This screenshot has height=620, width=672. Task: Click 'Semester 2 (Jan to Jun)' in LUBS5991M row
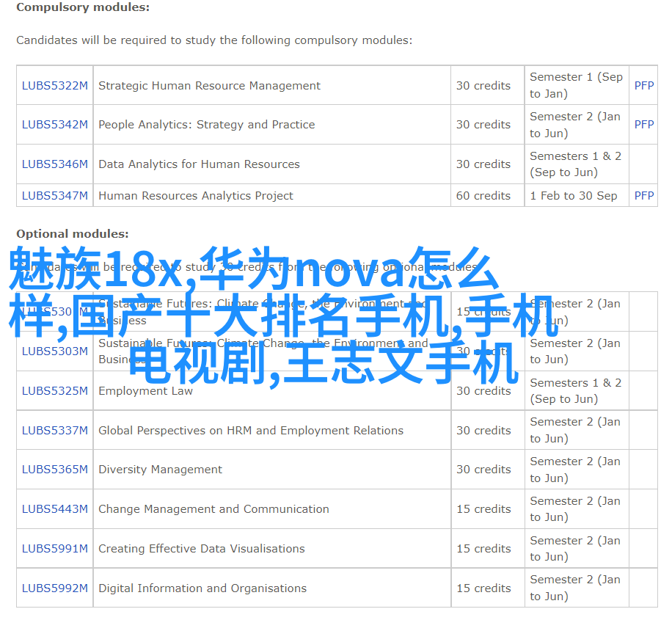(575, 548)
